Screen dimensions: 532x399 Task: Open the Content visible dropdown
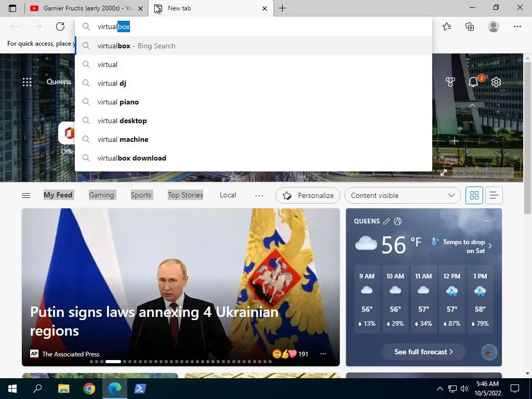(x=403, y=195)
